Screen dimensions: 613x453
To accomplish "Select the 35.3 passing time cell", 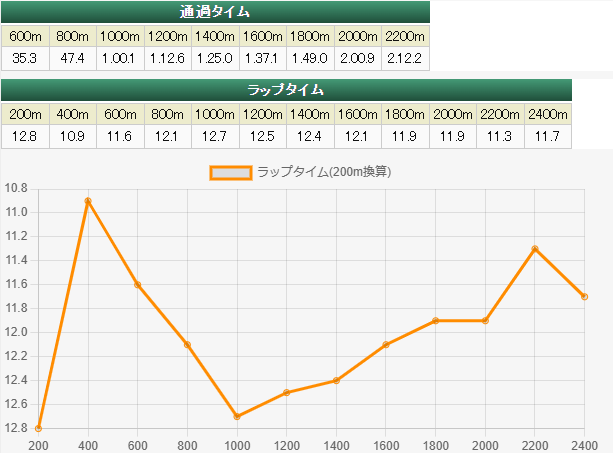I will [25, 59].
